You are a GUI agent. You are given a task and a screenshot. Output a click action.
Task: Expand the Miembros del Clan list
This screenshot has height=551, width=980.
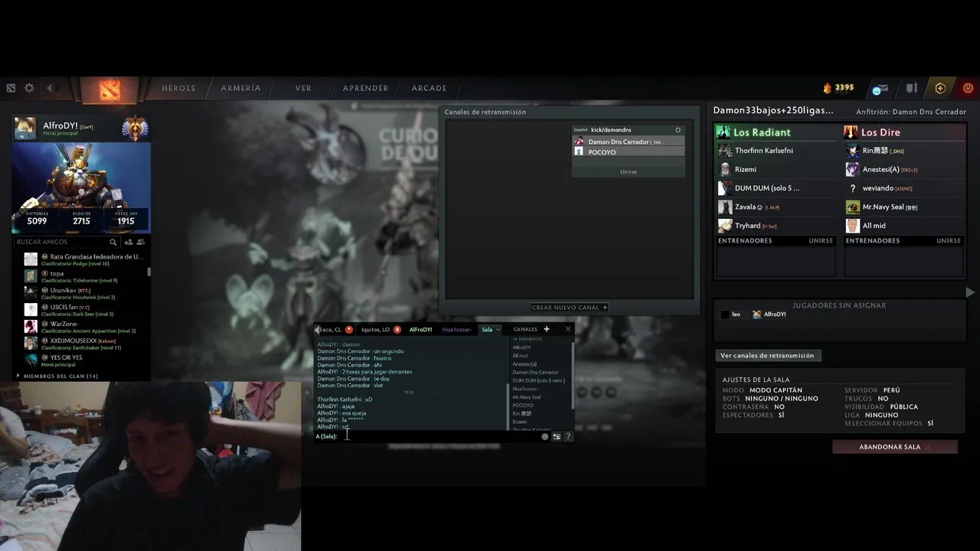18,376
